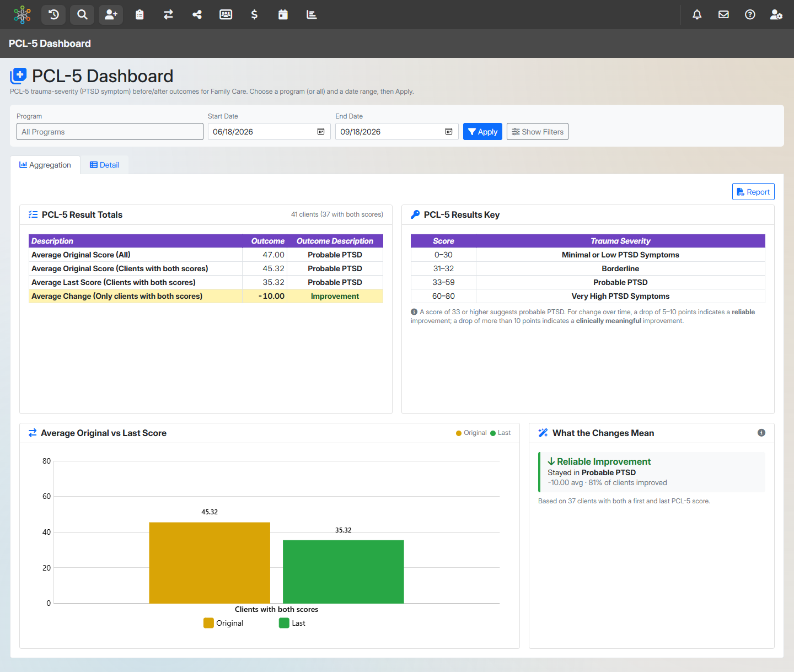
Task: Open the All Programs dropdown
Action: pos(110,131)
